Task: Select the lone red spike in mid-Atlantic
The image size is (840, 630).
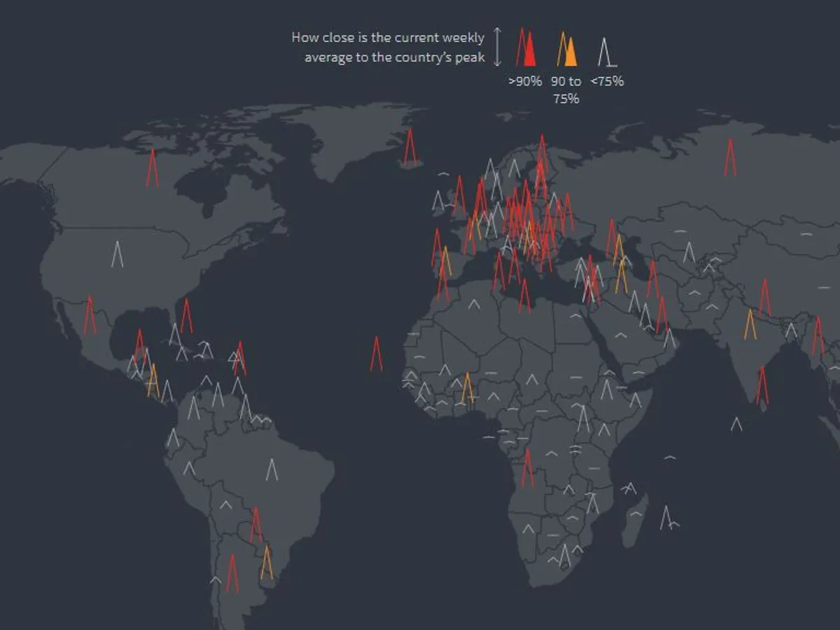Action: tap(376, 354)
